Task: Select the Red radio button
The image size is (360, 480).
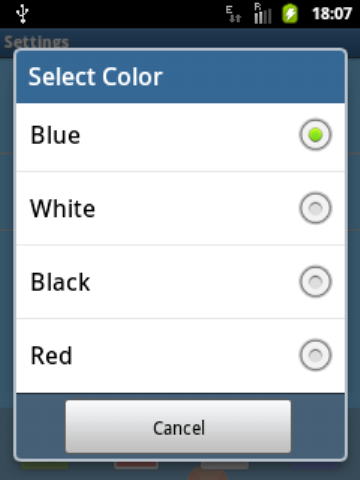Action: pyautogui.click(x=315, y=355)
